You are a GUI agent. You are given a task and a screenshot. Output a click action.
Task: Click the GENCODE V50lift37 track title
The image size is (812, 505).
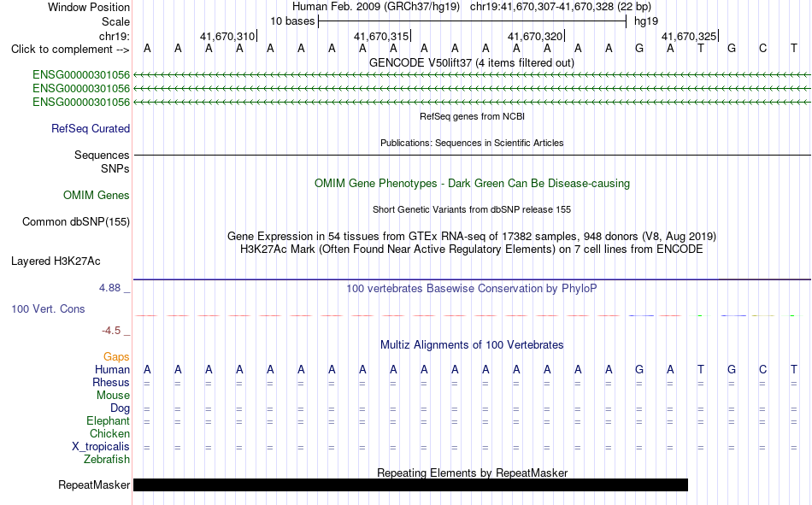coord(471,62)
